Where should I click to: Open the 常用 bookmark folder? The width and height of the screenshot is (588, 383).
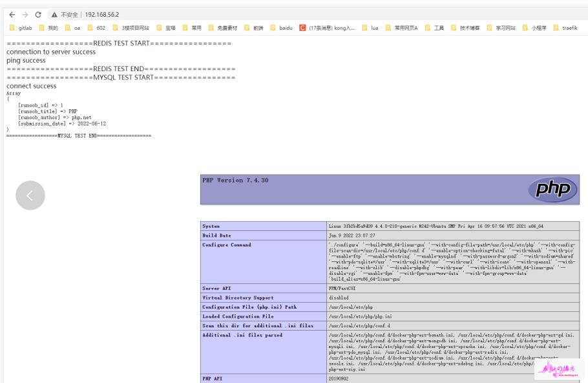coord(192,28)
